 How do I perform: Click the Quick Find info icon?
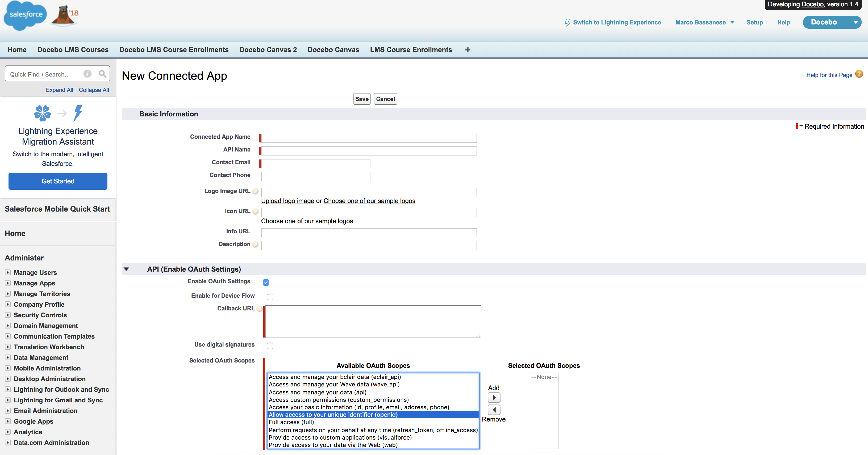[87, 74]
